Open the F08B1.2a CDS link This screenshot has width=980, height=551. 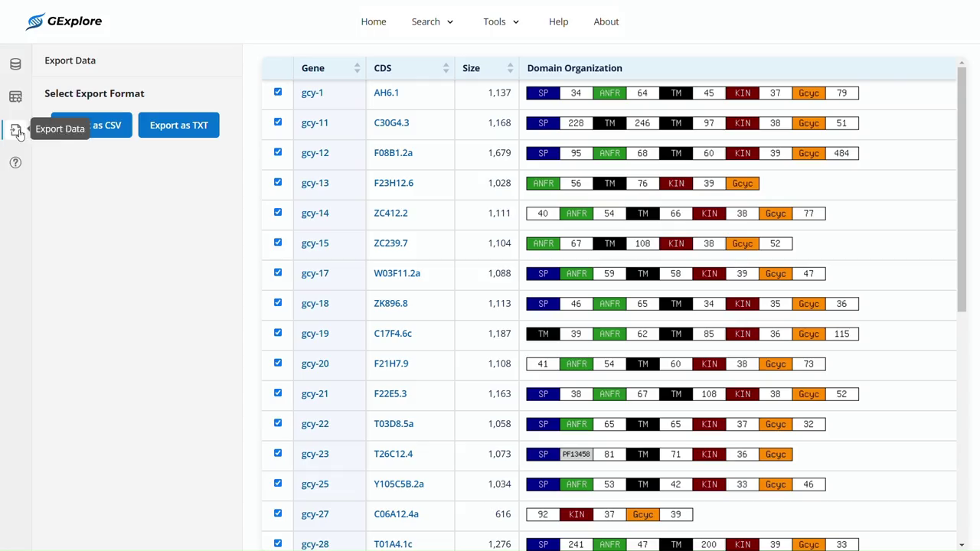pos(393,153)
